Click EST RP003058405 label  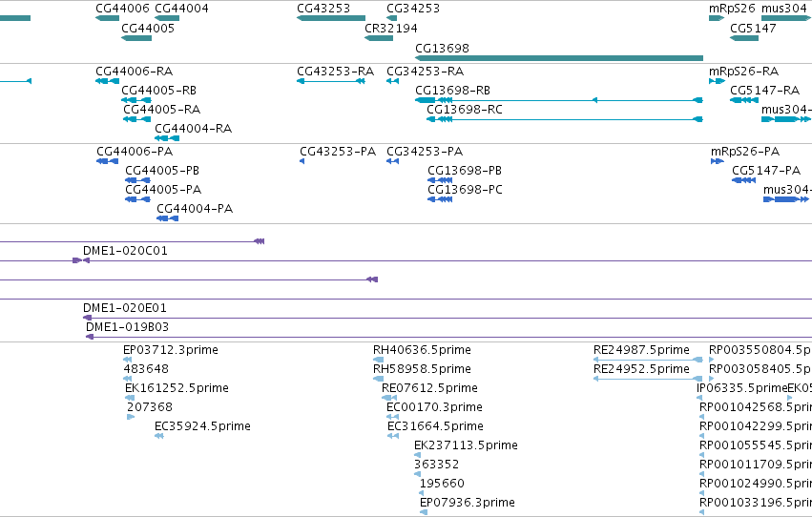pos(760,369)
